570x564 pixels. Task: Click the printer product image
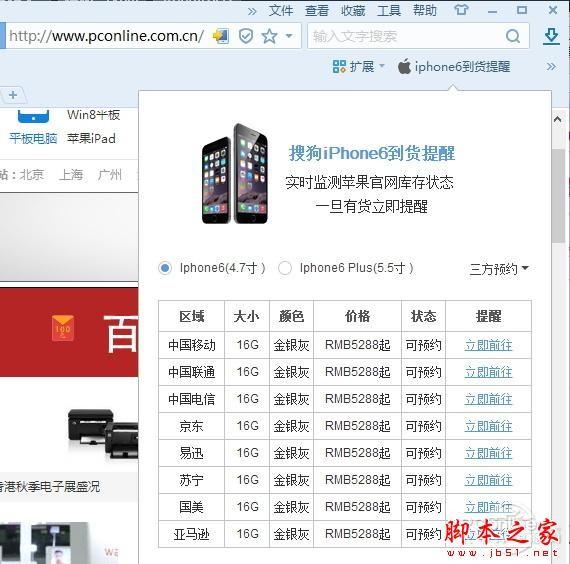[x=103, y=433]
